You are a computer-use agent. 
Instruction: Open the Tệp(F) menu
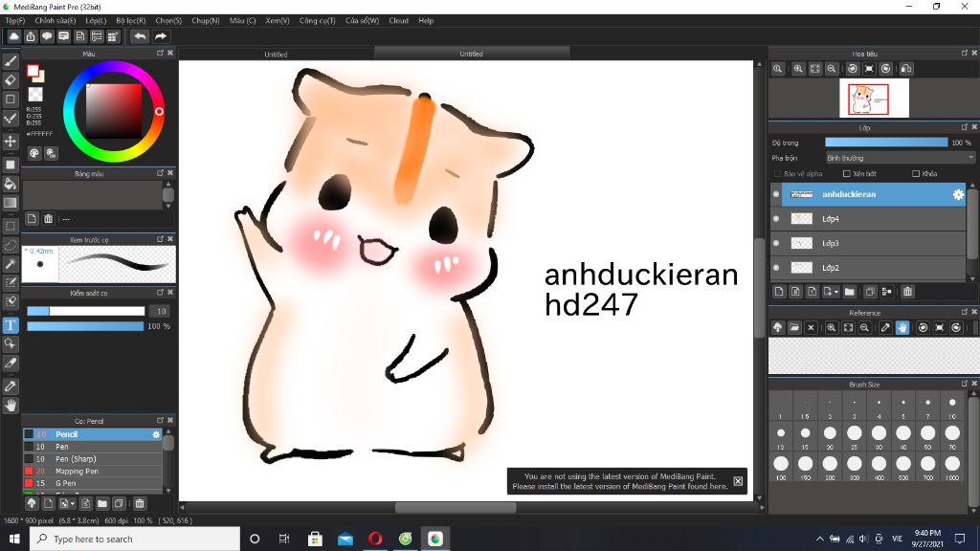pyautogui.click(x=15, y=21)
